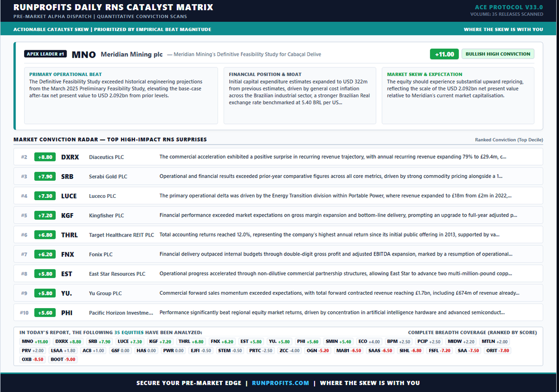The image size is (559, 392).
Task: Click the MIDW +2.20 coverage chip
Action: coord(461,342)
